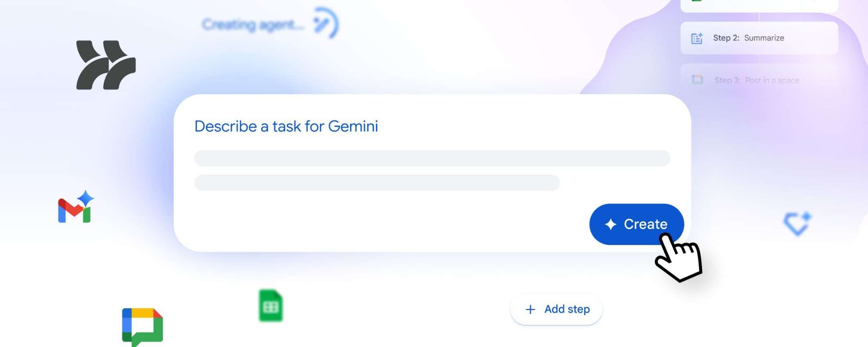Click the faded chat icon in Step 3
The height and width of the screenshot is (347, 868).
point(697,80)
